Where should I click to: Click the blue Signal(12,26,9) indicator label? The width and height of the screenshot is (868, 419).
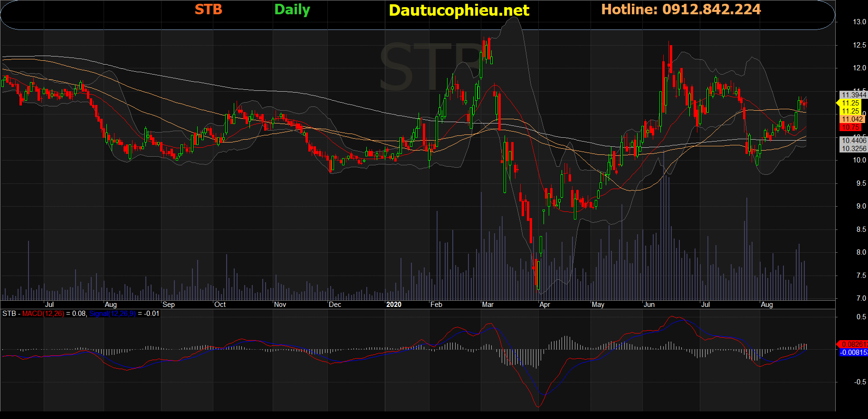coord(112,314)
